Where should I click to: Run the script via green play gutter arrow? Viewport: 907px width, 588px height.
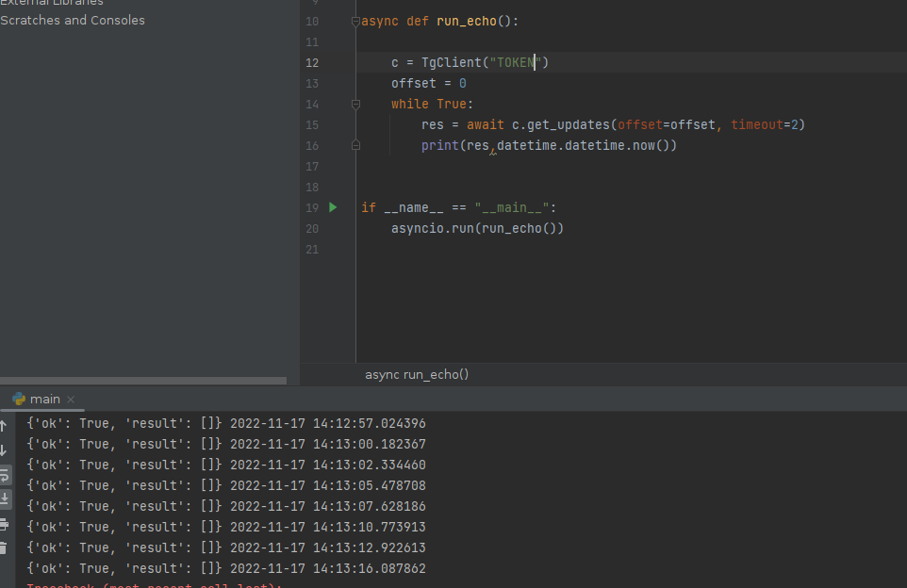(332, 206)
